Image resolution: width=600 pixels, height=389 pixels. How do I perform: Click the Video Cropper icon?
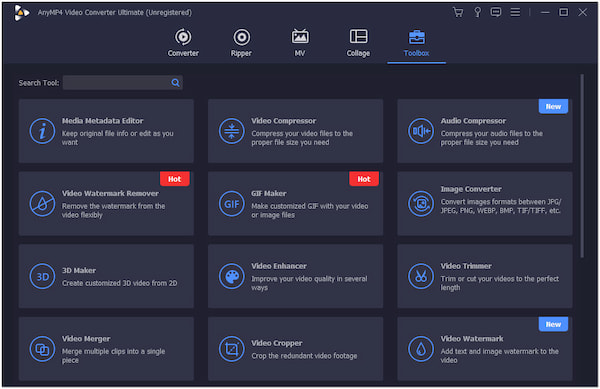[232, 349]
